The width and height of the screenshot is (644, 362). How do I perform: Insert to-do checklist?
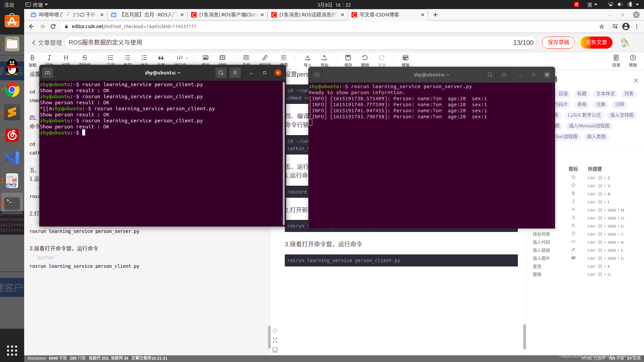pos(144,58)
